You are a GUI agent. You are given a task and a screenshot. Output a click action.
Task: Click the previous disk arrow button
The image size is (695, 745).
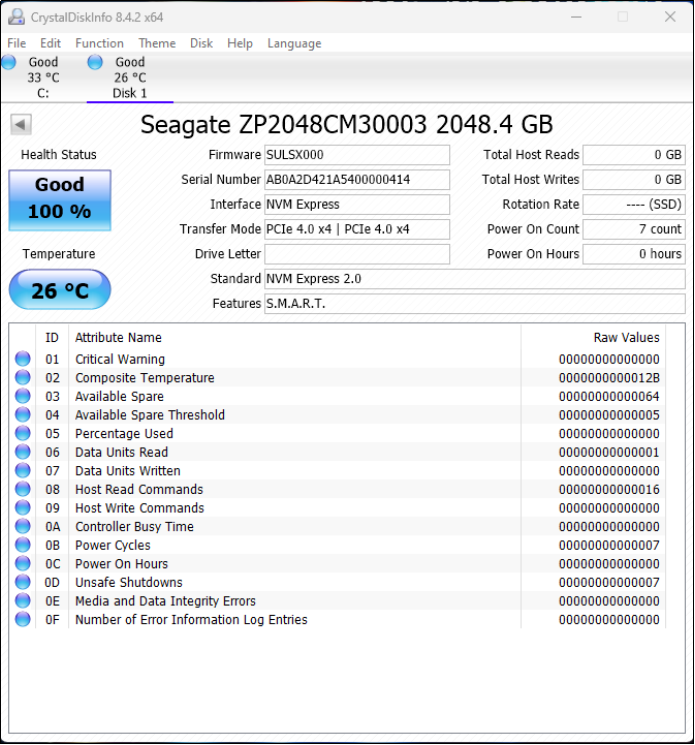coord(21,124)
